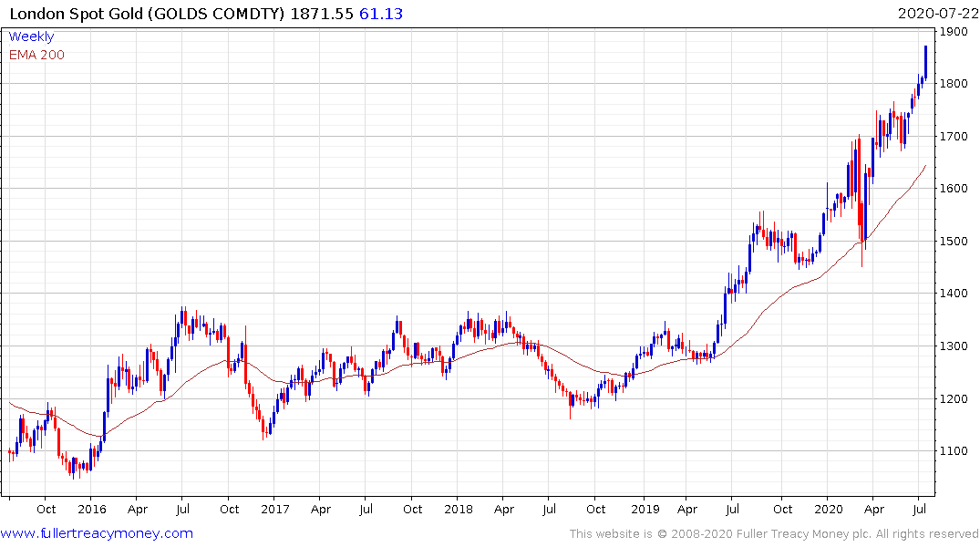Select the blue change value 61.13
Viewport: 980px width, 547px height.
381,14
